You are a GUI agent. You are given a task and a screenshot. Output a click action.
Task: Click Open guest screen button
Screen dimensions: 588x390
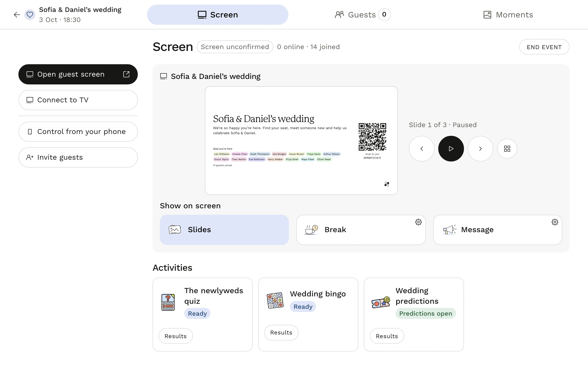click(78, 74)
